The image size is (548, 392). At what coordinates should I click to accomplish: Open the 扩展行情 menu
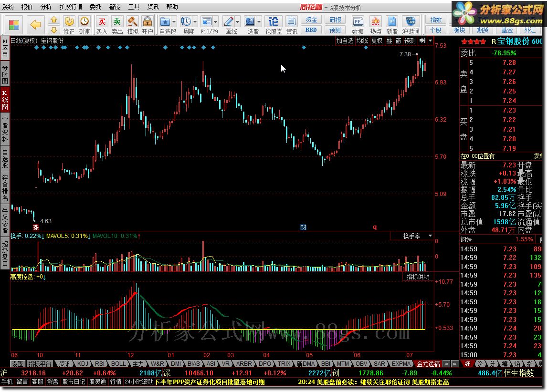coord(71,7)
